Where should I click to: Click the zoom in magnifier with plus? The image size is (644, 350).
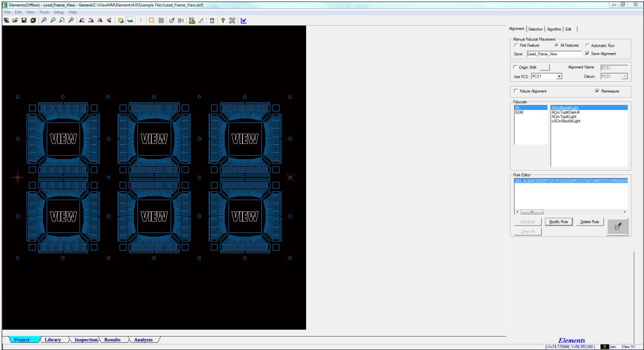click(x=44, y=20)
